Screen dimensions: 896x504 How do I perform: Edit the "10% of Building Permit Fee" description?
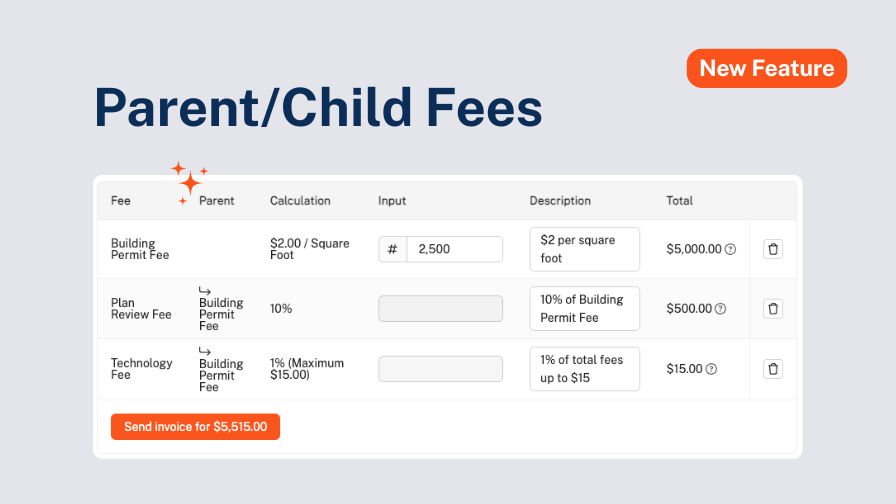tap(584, 309)
